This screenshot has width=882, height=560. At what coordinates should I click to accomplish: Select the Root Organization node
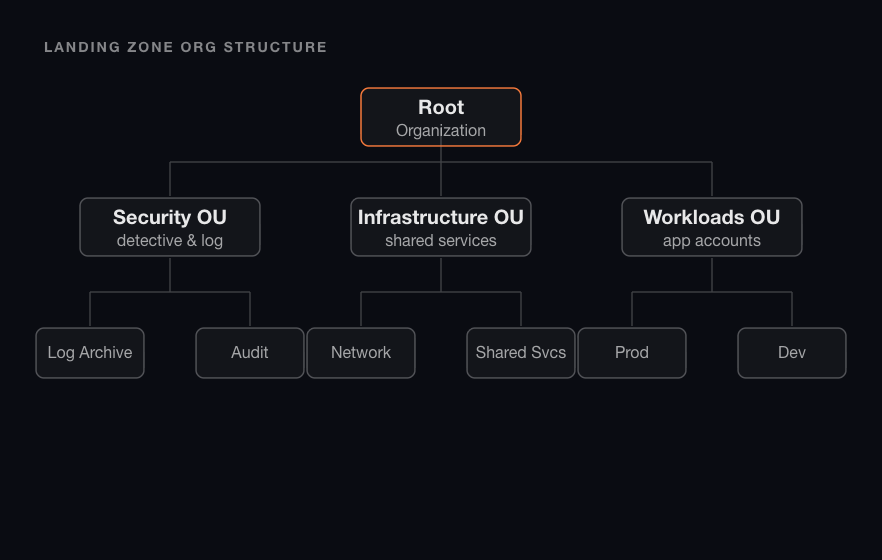441,117
